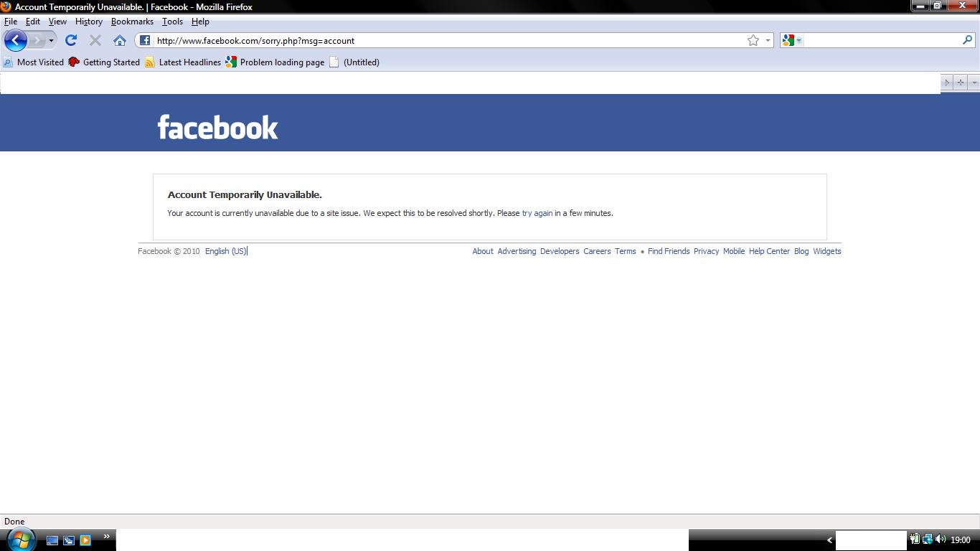The image size is (980, 551).
Task: Show hidden tray icons arrow
Action: pyautogui.click(x=830, y=540)
